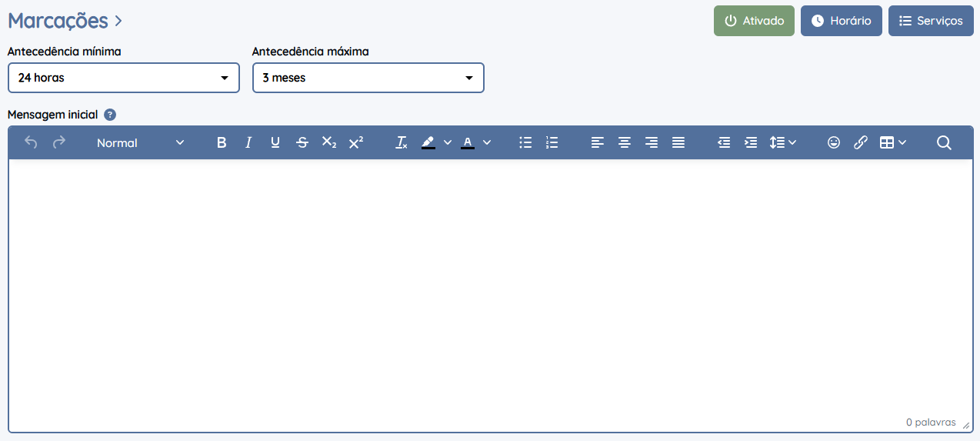Toggle underline formatting
Screen dimensions: 980x441
coord(275,142)
